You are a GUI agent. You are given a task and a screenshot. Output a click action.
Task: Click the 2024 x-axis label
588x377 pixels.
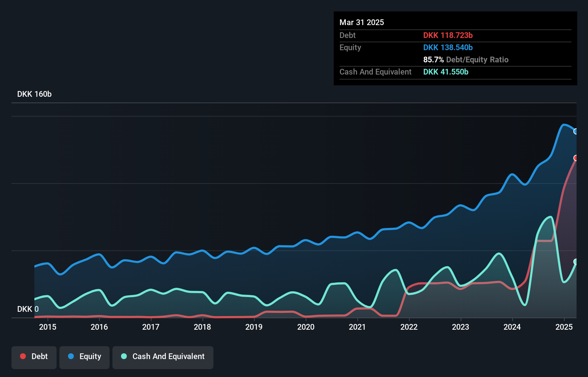coord(512,327)
